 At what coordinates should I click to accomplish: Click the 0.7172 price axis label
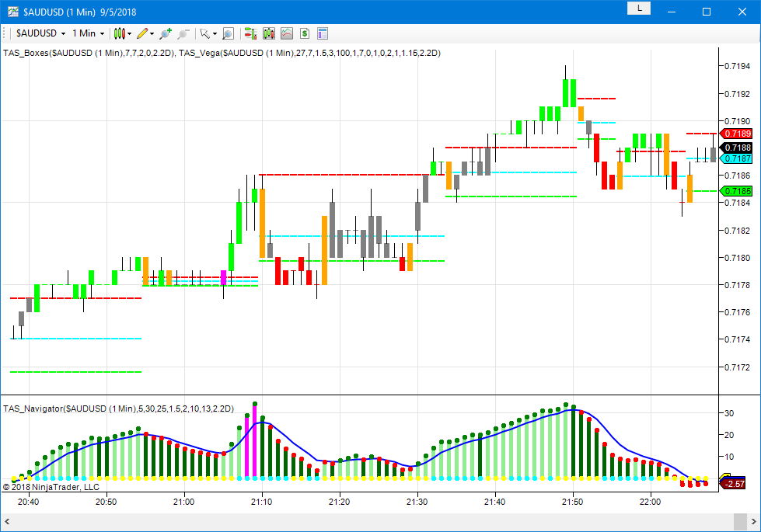pos(737,367)
